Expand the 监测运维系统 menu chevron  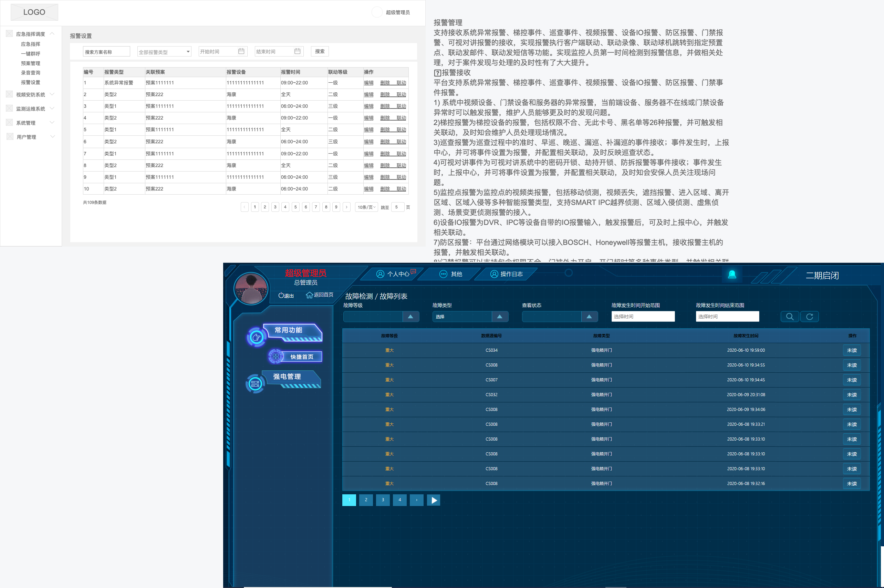click(x=52, y=109)
